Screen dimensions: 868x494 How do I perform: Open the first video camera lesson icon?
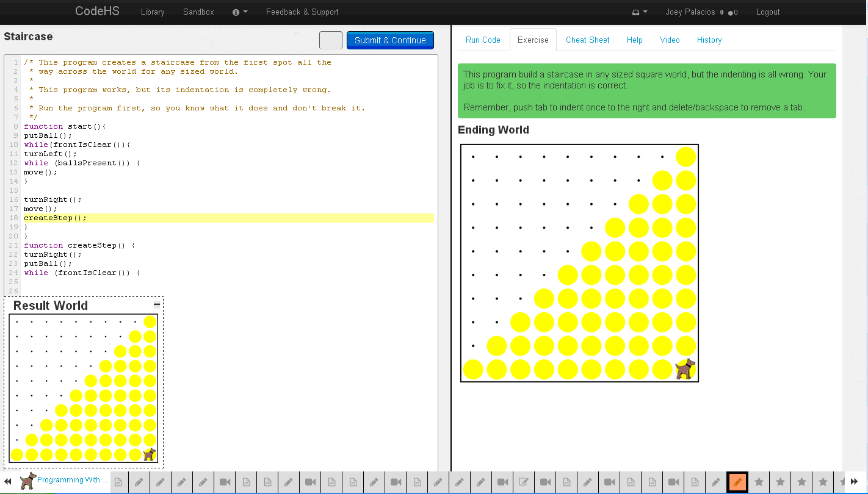coord(225,482)
